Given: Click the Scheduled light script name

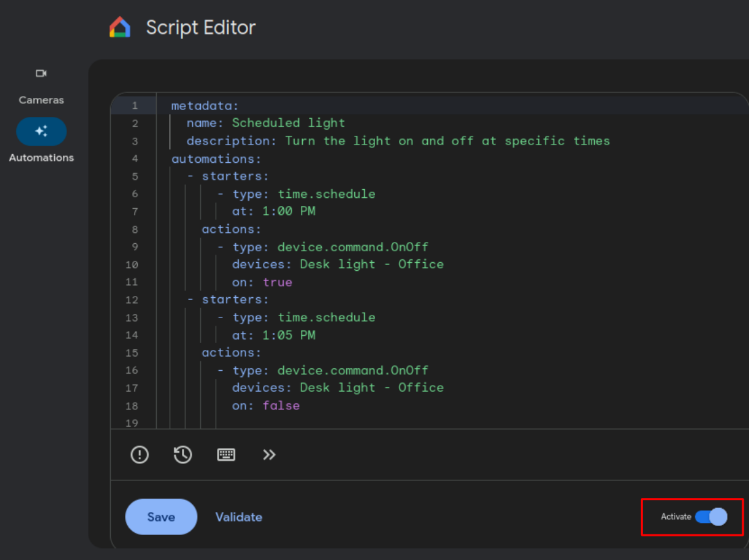Looking at the screenshot, I should (x=289, y=123).
